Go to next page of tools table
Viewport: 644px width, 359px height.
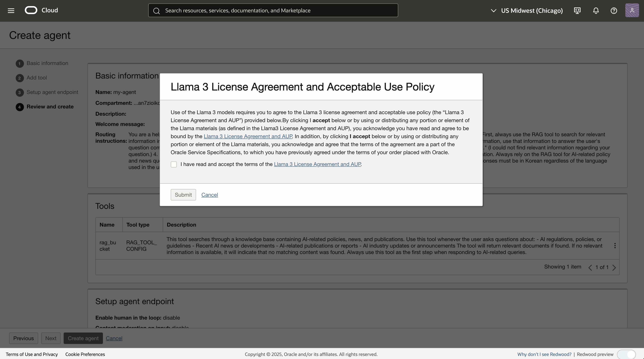[614, 268]
